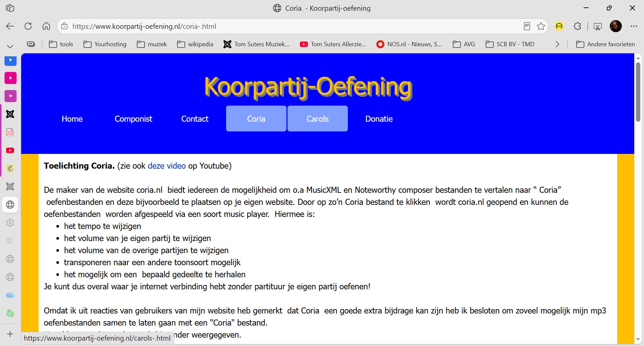Open the AVG favorites folder

(464, 44)
